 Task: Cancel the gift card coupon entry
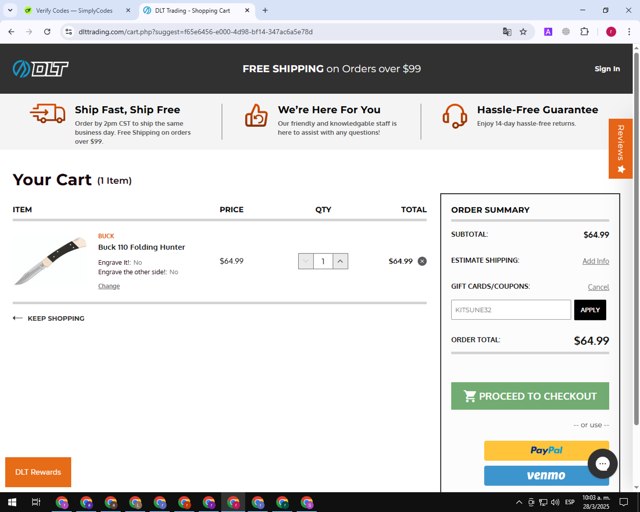click(598, 287)
